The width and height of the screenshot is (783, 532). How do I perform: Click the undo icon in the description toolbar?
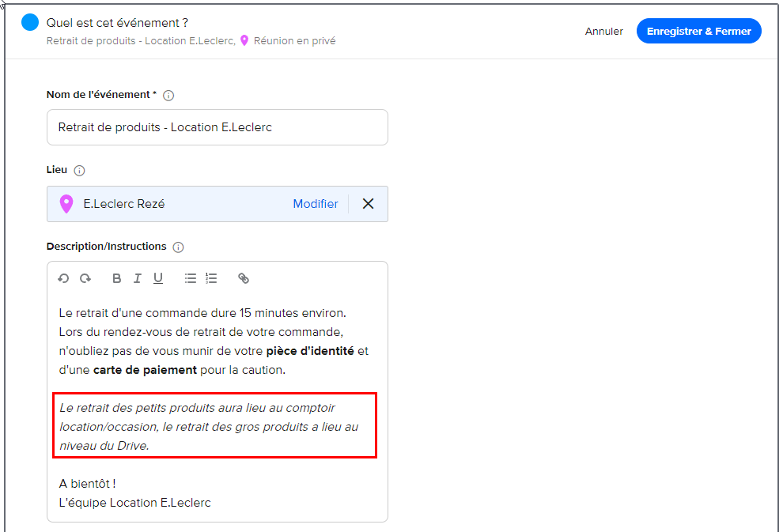pyautogui.click(x=63, y=278)
